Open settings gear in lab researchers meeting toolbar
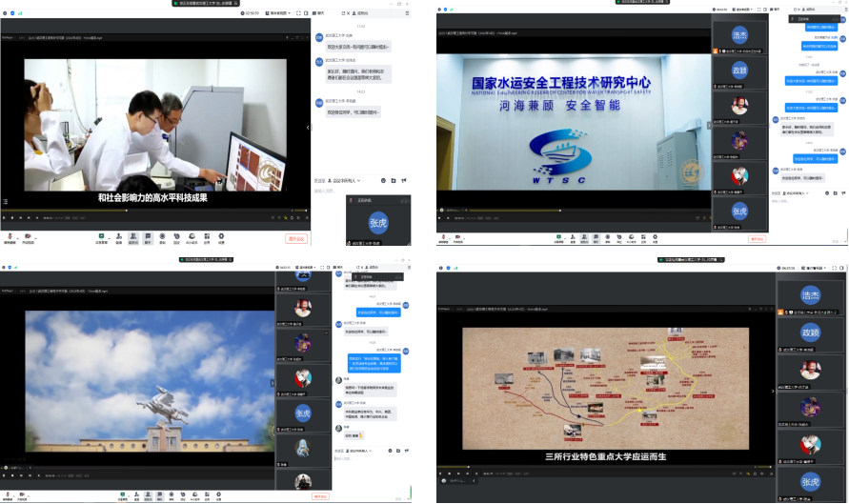Viewport: 849px width, 504px height. 221,235
